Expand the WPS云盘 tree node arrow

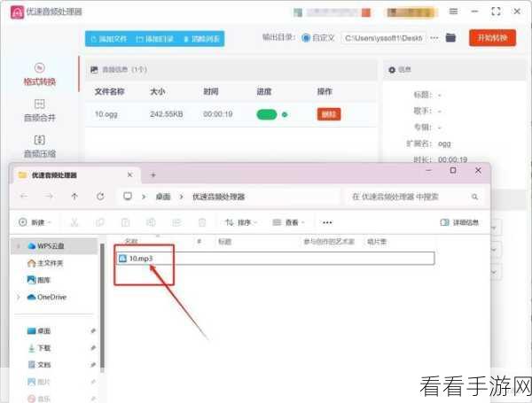[x=19, y=246]
